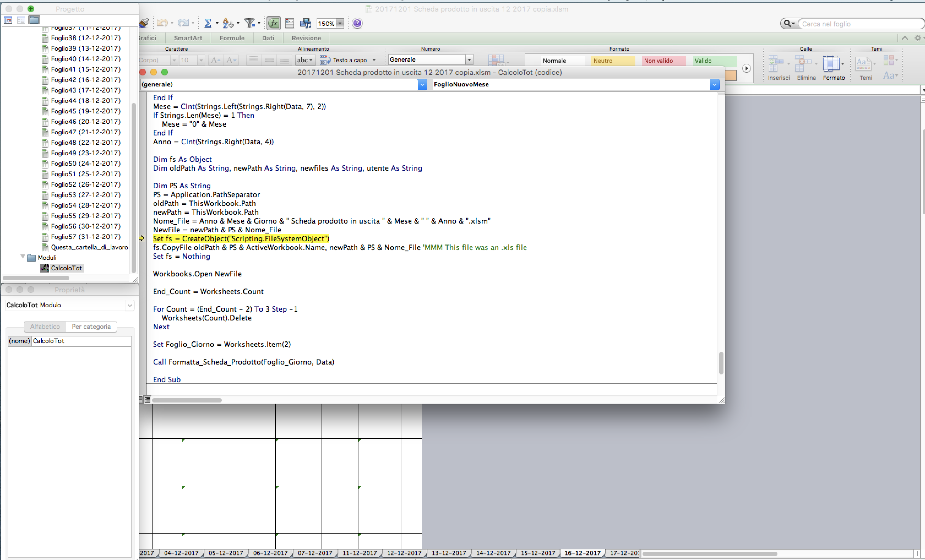Click the purple Help question mark icon
This screenshot has width=925, height=560.
click(357, 23)
